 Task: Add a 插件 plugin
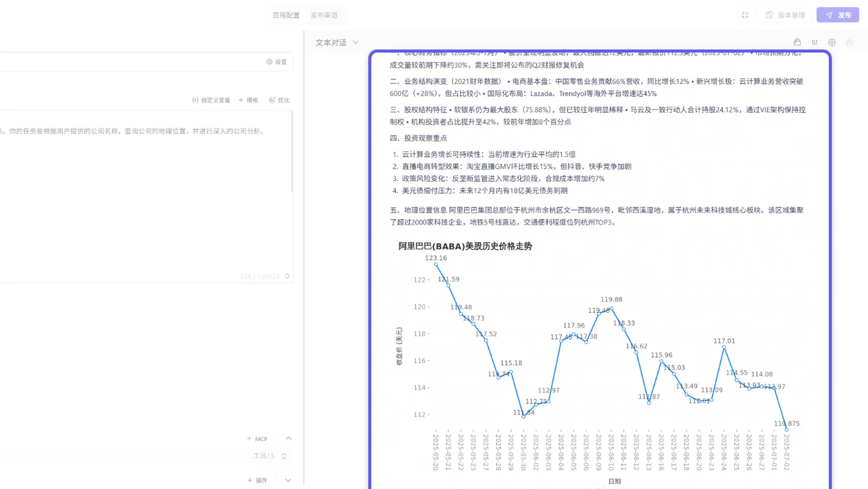[x=257, y=480]
